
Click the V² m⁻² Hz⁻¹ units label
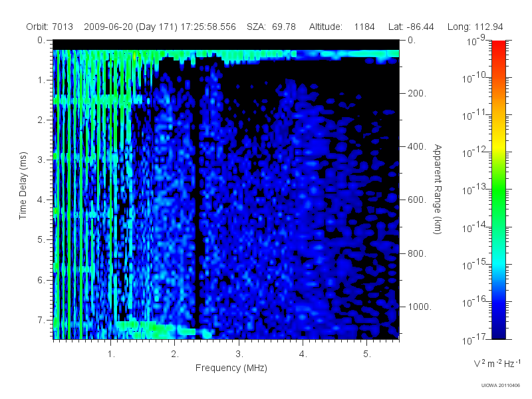click(x=497, y=363)
